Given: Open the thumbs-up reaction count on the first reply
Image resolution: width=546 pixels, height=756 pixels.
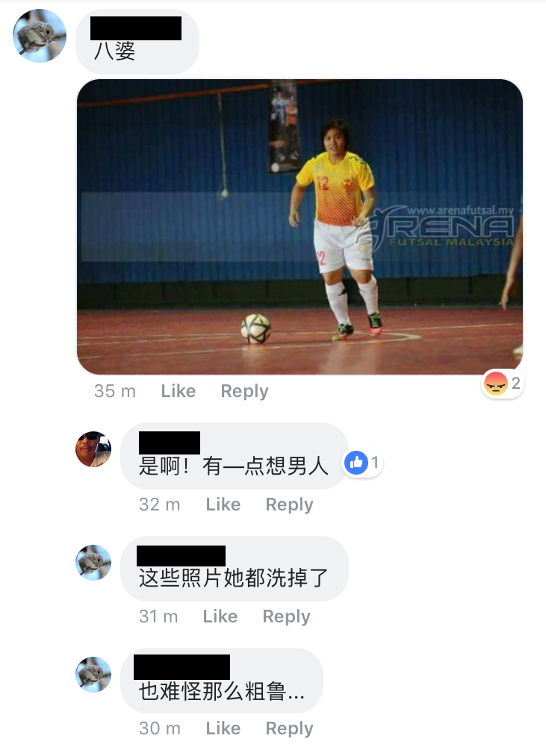Looking at the screenshot, I should pyautogui.click(x=363, y=463).
